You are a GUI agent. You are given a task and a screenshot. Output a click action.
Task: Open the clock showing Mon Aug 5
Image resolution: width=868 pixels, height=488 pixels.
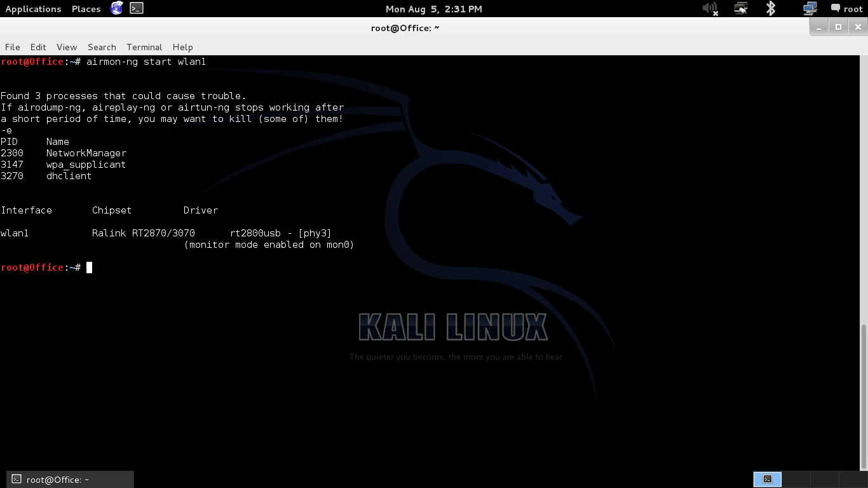[434, 9]
